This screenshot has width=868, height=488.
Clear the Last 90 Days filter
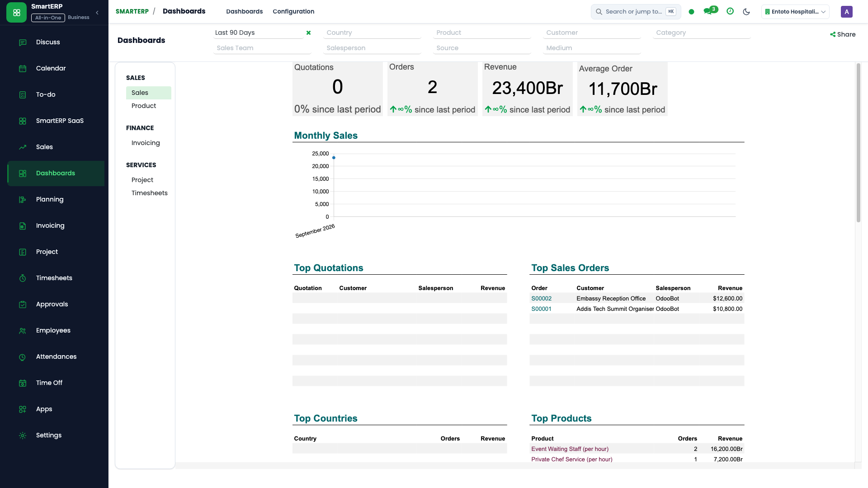[308, 33]
